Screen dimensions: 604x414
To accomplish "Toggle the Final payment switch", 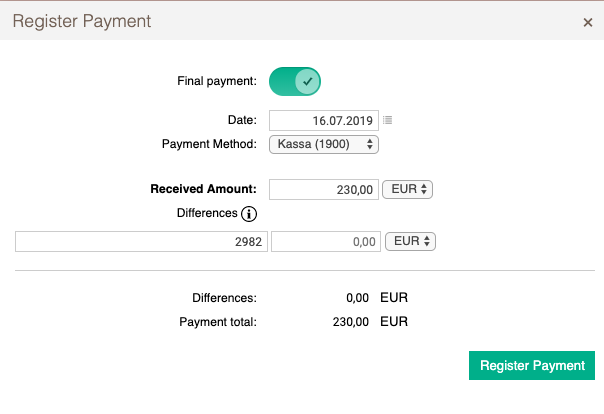I will tap(295, 81).
